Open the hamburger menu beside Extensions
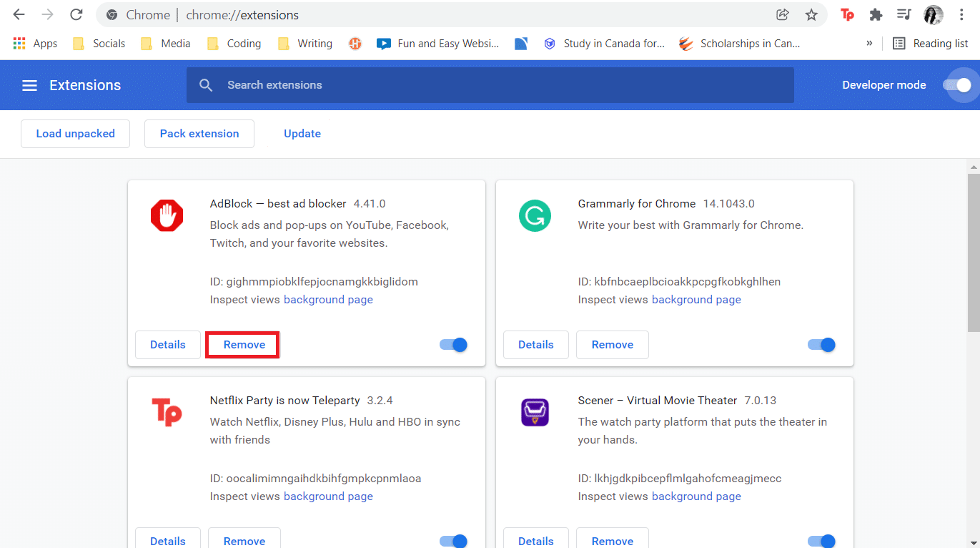The width and height of the screenshot is (980, 548). tap(29, 85)
